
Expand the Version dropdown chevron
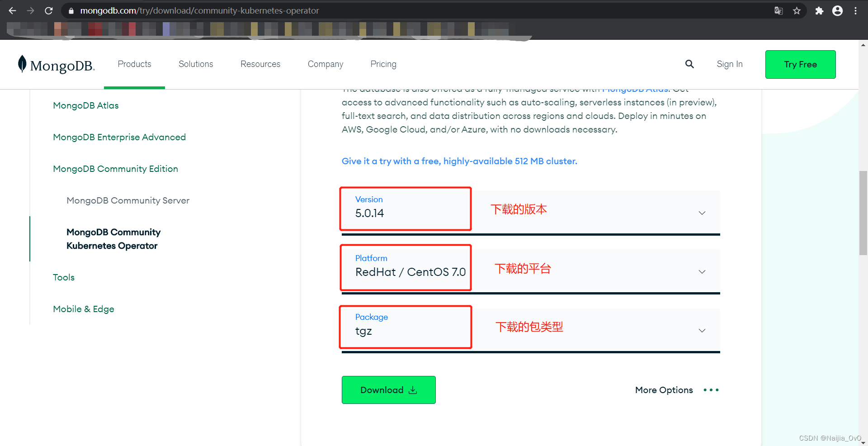[x=702, y=213]
